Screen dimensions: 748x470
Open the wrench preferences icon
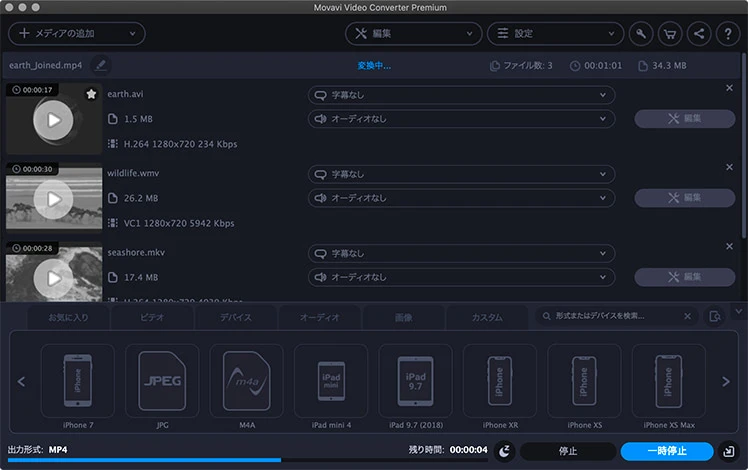pyautogui.click(x=641, y=34)
